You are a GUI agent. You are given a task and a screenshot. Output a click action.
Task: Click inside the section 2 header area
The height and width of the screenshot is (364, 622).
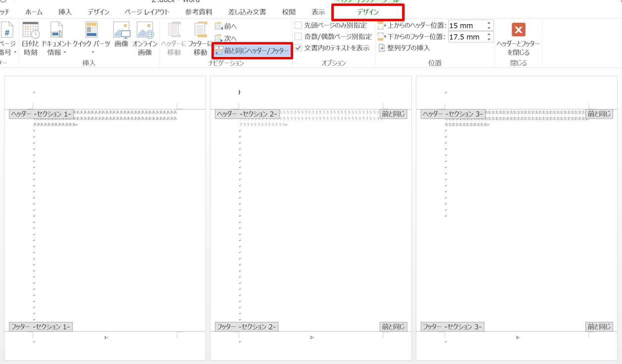(311, 92)
